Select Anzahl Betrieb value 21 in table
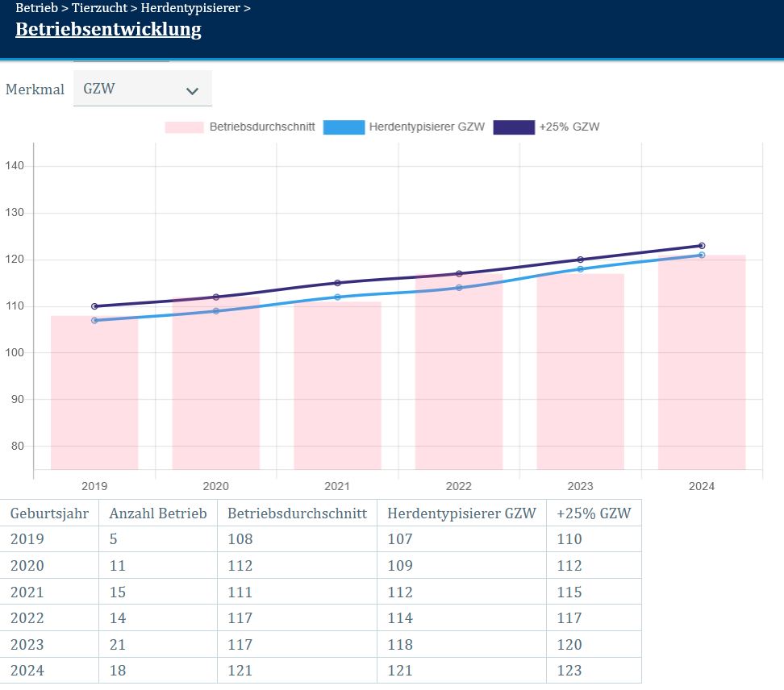The height and width of the screenshot is (690, 784). (118, 645)
